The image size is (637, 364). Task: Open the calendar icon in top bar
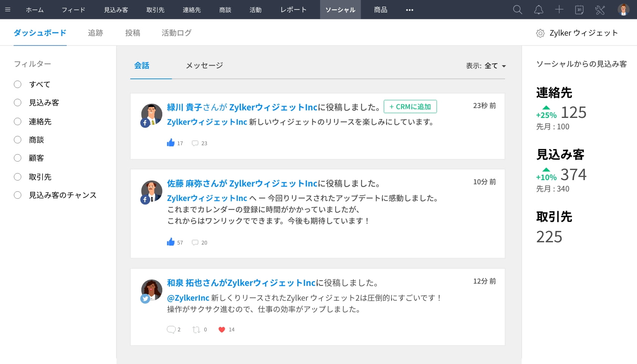click(x=579, y=9)
